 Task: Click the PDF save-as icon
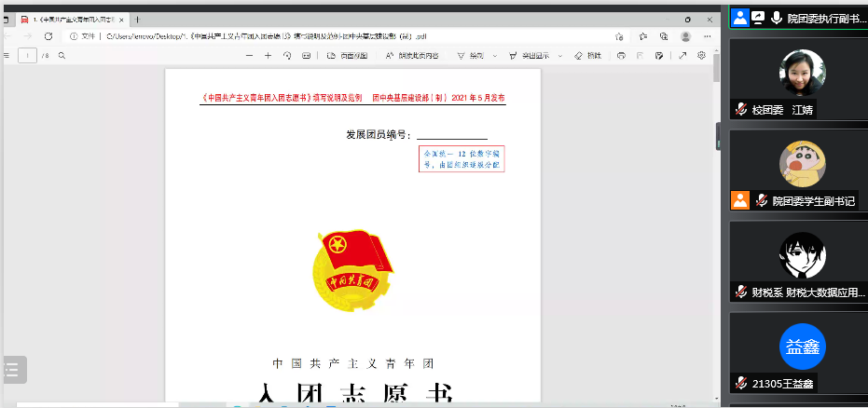[659, 55]
